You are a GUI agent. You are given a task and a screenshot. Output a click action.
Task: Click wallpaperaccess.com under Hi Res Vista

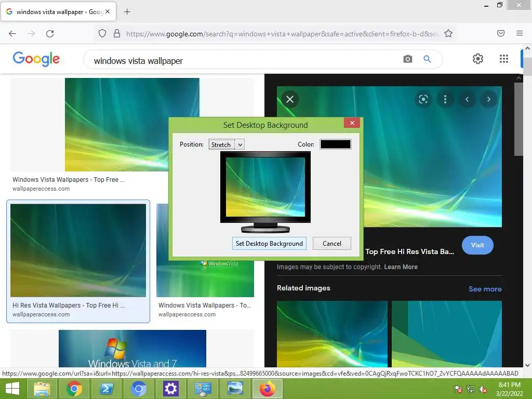(x=41, y=314)
